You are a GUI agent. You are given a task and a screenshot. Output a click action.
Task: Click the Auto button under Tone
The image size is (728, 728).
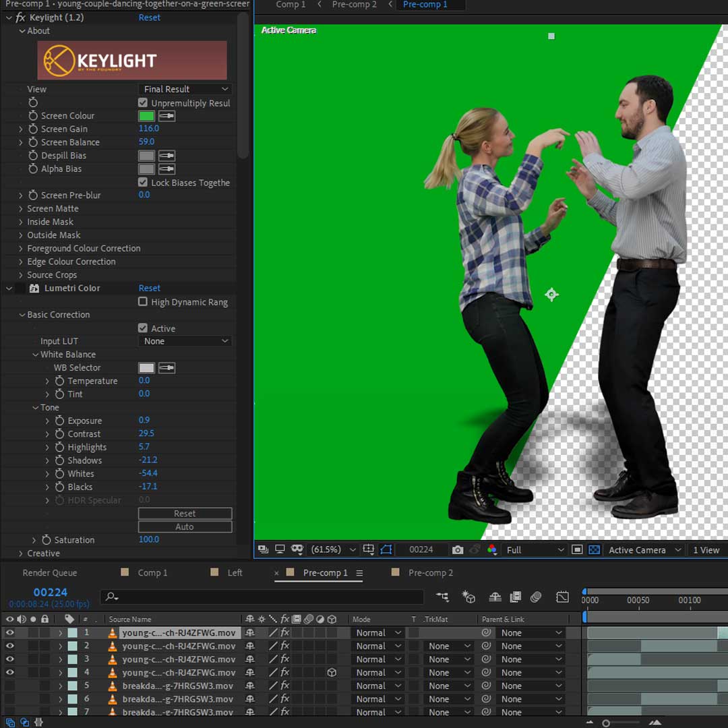(x=185, y=526)
